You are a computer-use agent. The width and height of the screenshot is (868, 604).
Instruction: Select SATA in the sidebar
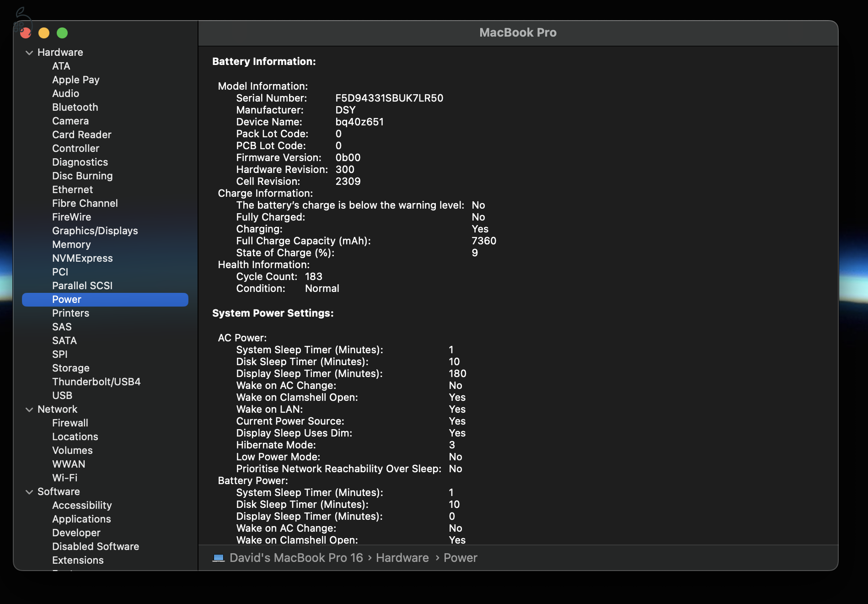[x=64, y=340]
